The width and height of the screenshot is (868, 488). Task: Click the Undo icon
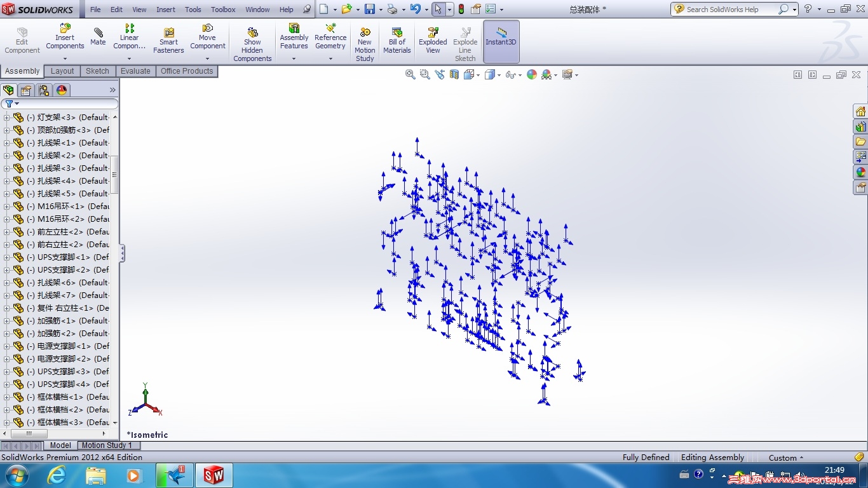pyautogui.click(x=415, y=9)
